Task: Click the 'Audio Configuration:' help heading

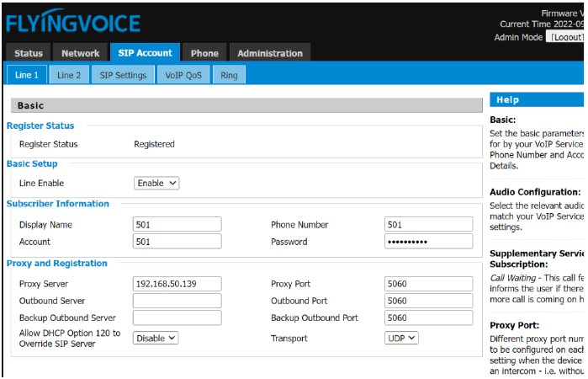Action: click(x=535, y=192)
